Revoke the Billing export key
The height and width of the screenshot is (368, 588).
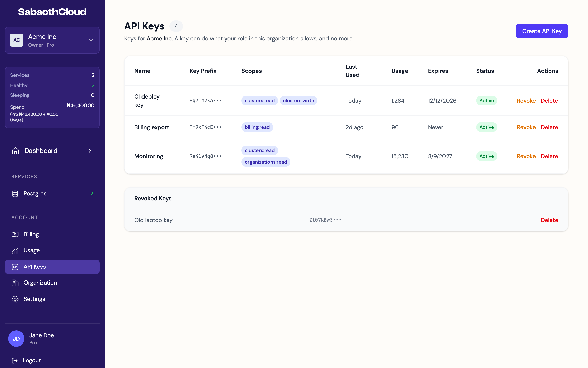pos(526,127)
